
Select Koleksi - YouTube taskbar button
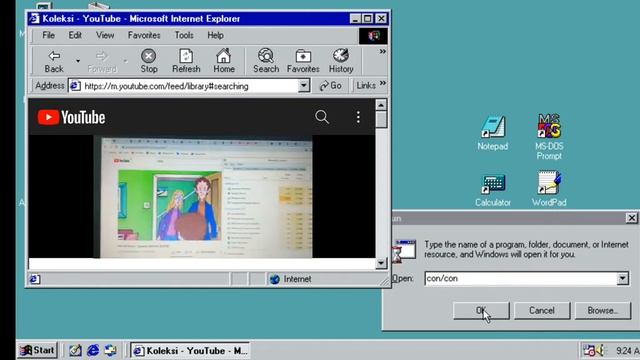(190, 351)
